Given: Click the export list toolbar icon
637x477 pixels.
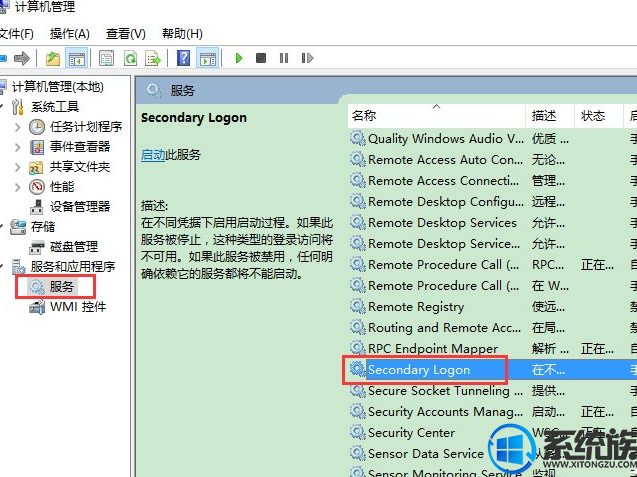Looking at the screenshot, I should coord(154,59).
